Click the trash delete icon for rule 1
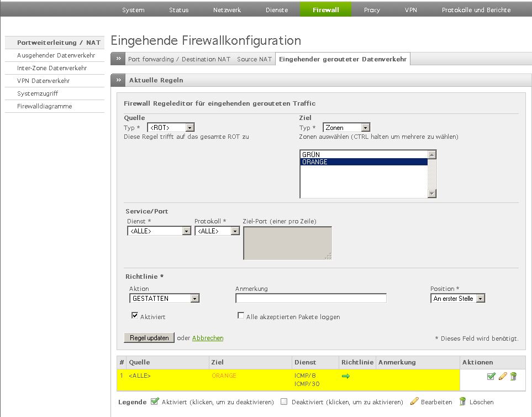Viewport: 532px width, 417px height. 513,377
